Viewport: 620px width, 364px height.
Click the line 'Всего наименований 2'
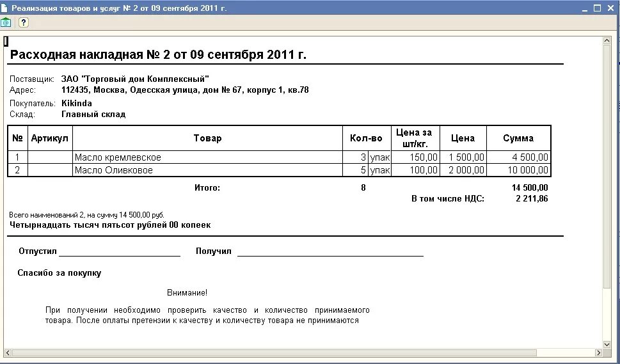86,216
